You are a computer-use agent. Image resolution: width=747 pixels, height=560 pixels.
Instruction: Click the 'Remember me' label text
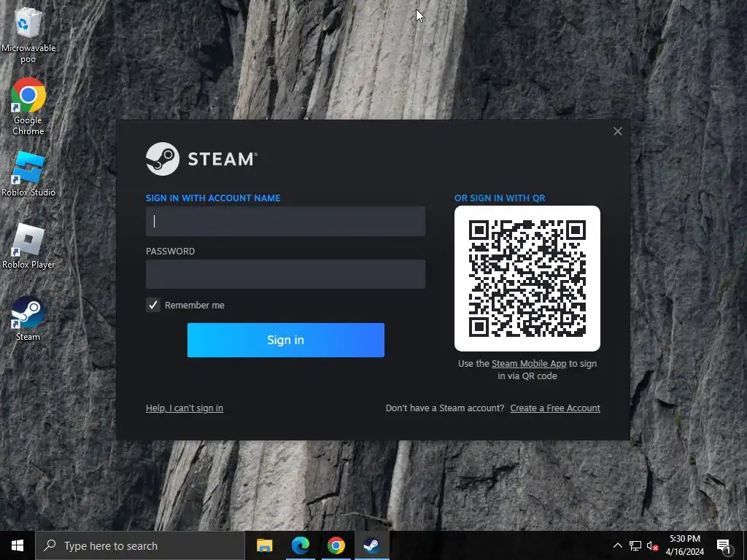coord(194,306)
